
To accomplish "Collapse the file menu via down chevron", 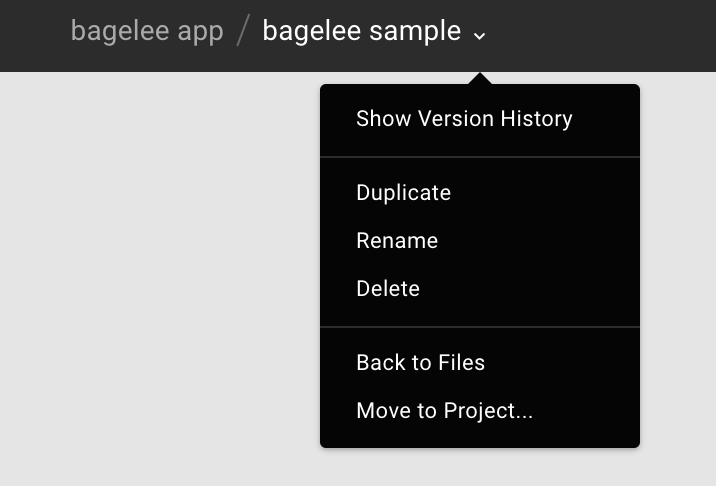I will [x=479, y=36].
